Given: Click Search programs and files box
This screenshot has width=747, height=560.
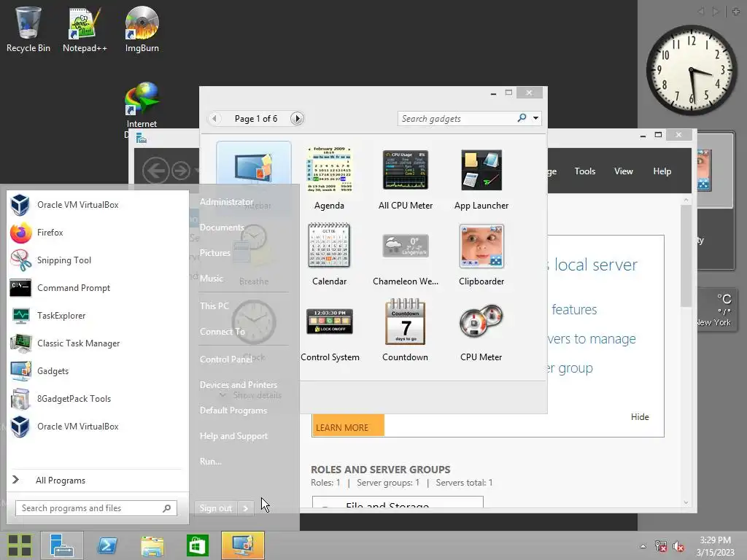Looking at the screenshot, I should tap(96, 508).
